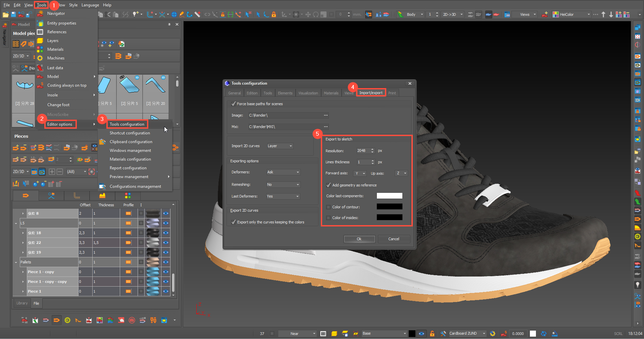The width and height of the screenshot is (644, 339).
Task: Toggle Force base paths for scenes checkbox
Action: click(x=234, y=104)
